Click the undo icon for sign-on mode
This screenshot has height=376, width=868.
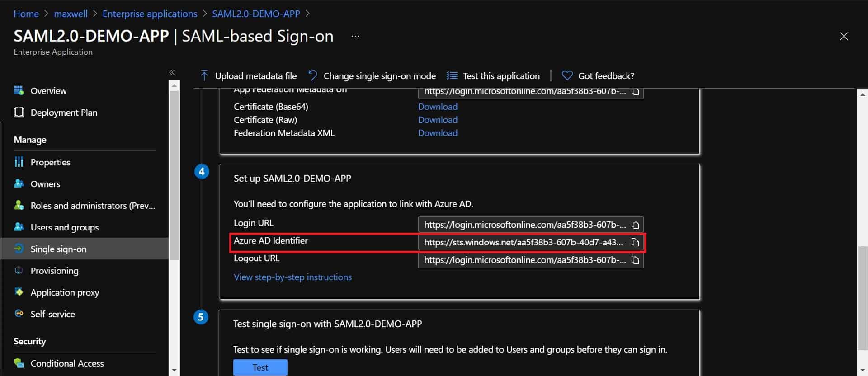tap(312, 75)
